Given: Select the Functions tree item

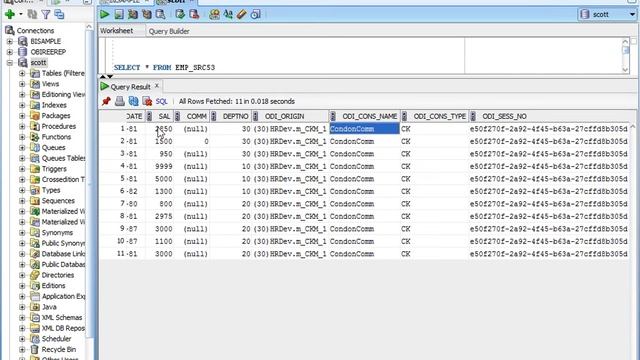Looking at the screenshot, I should coord(56,137).
